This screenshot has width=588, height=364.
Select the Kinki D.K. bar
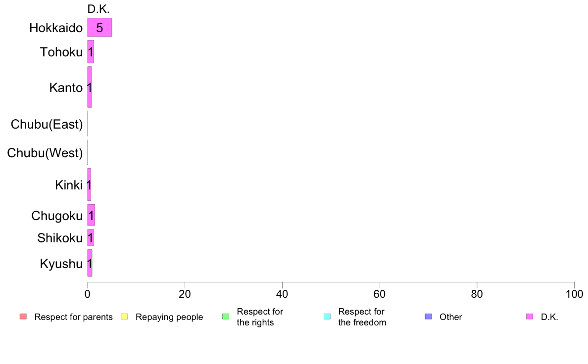pyautogui.click(x=89, y=184)
